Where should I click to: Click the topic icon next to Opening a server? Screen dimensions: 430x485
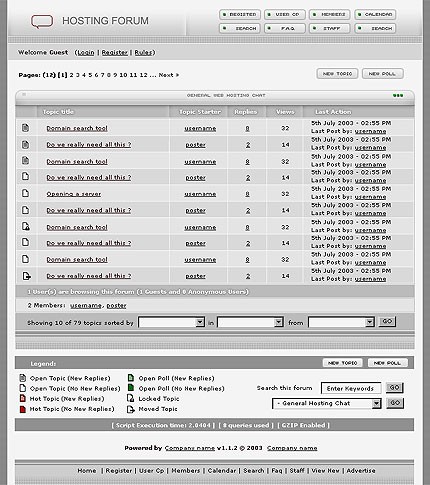(x=25, y=193)
